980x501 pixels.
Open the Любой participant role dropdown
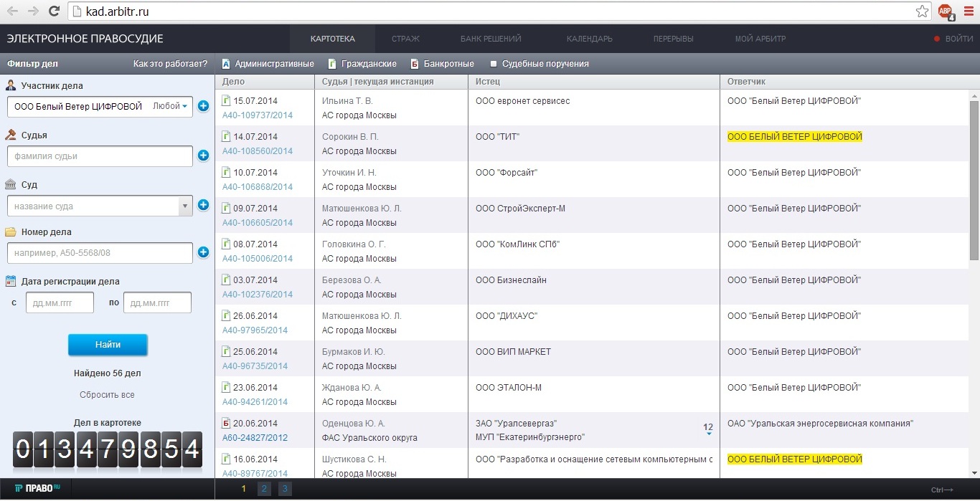coord(170,106)
